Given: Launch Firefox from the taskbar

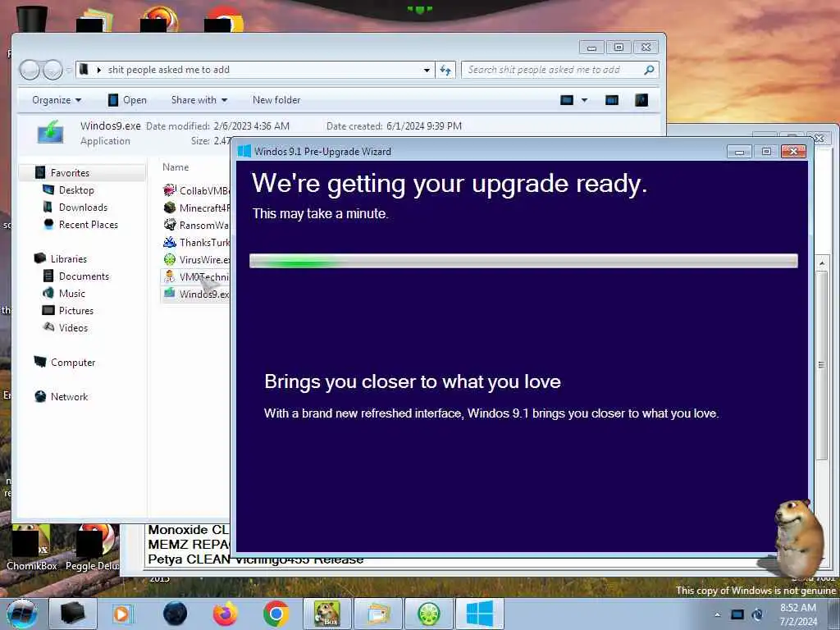Looking at the screenshot, I should click(x=225, y=614).
